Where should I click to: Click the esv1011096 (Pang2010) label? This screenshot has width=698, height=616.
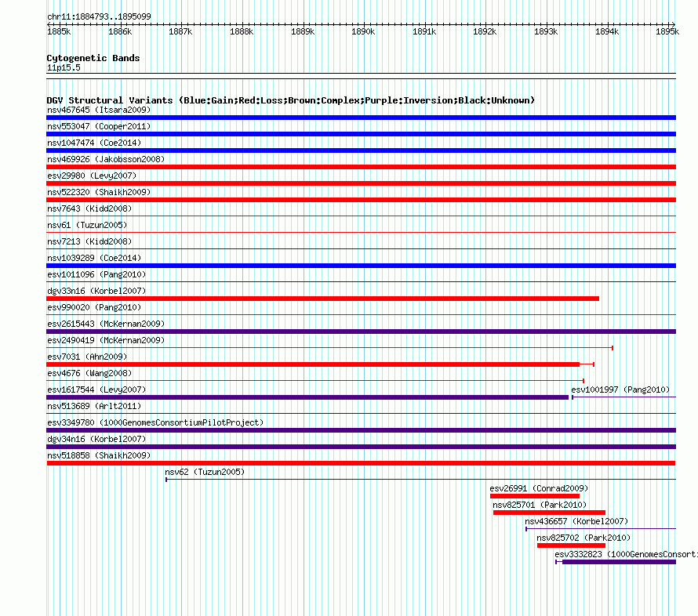tap(96, 274)
